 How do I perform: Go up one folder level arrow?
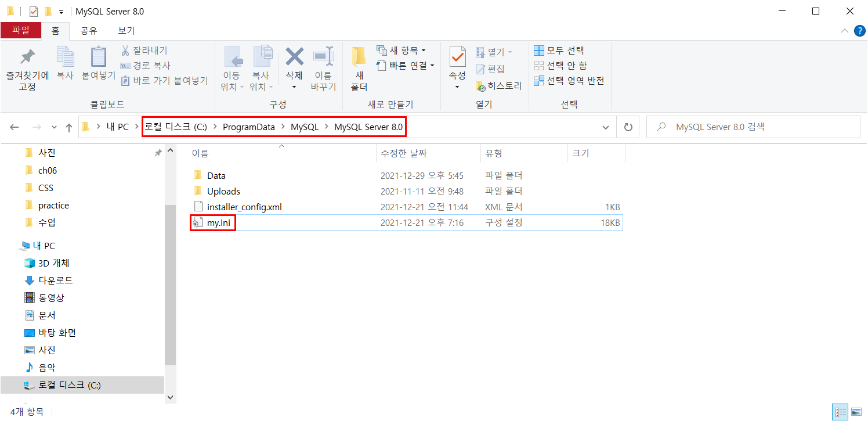[69, 127]
